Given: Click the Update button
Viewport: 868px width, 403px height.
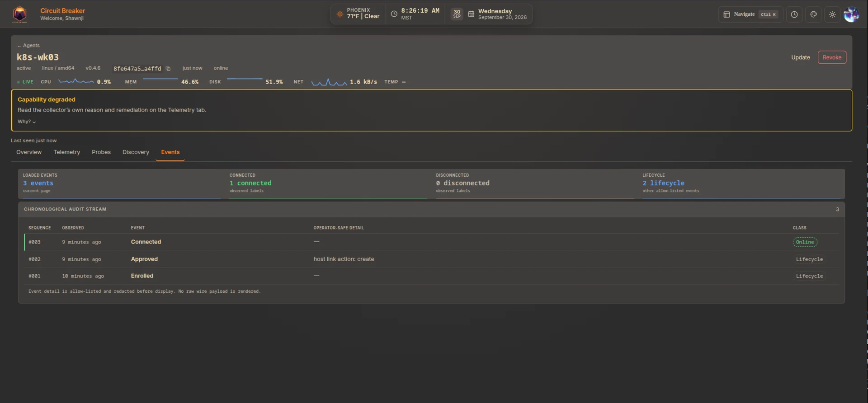Looking at the screenshot, I should [x=801, y=57].
